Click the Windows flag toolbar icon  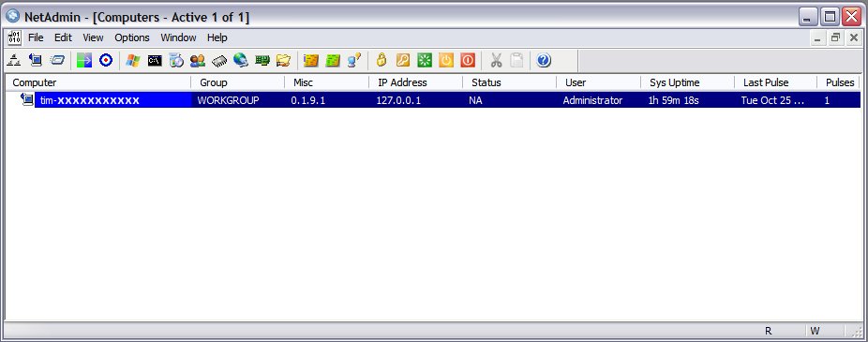click(133, 60)
